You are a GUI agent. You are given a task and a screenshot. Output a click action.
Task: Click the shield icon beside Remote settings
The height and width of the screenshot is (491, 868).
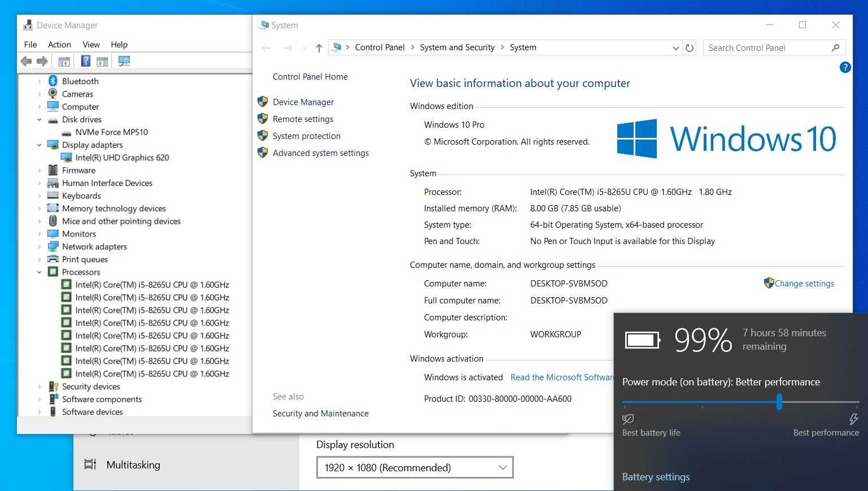[263, 119]
